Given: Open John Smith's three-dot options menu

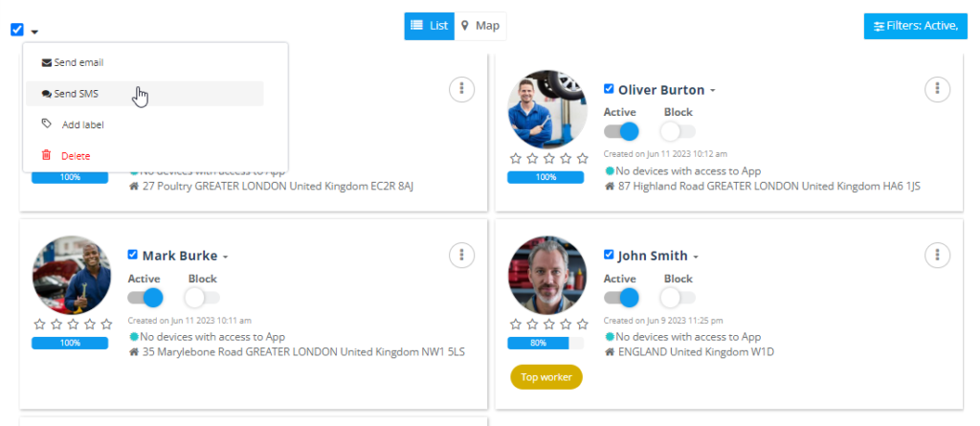Looking at the screenshot, I should 937,256.
